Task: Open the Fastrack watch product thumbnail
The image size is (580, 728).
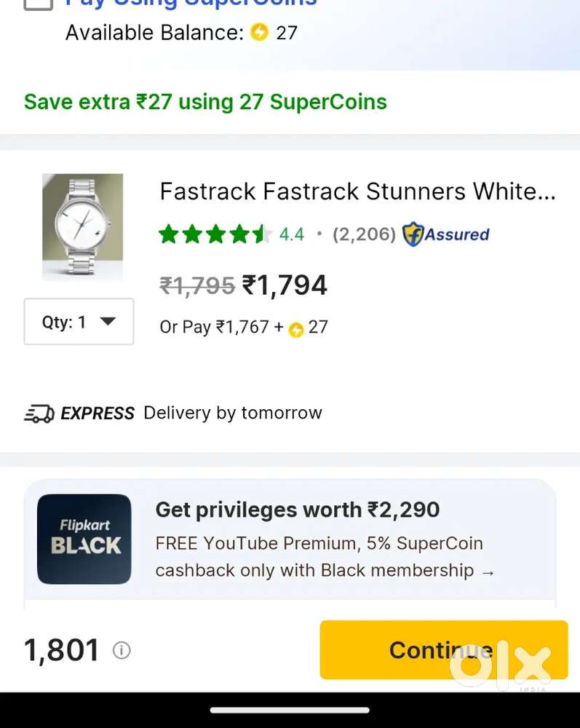Action: coord(83,226)
